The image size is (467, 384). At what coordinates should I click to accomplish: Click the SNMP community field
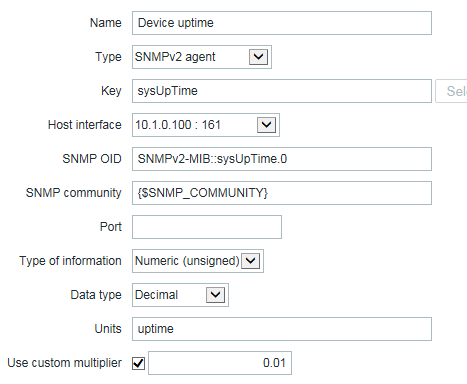282,193
